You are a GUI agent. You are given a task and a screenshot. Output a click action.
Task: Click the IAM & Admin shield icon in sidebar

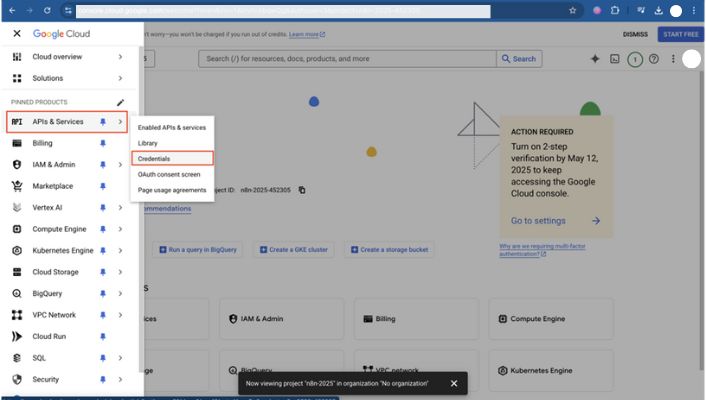coord(17,164)
